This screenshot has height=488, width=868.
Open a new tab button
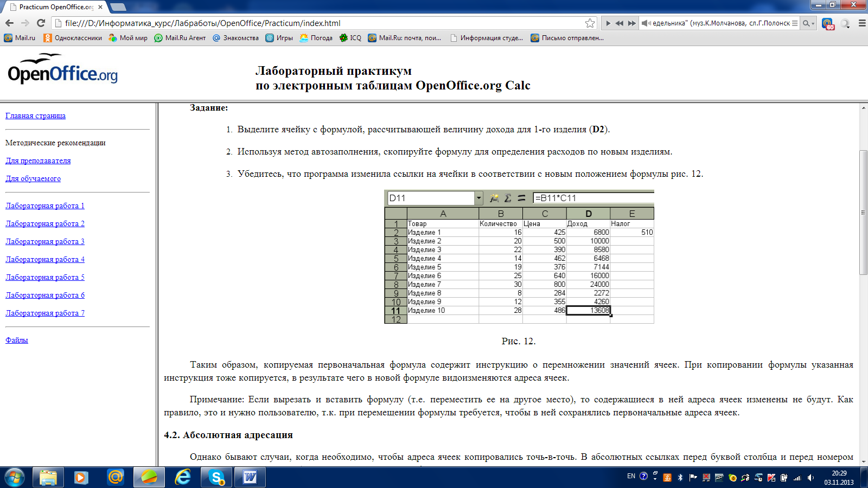coord(118,7)
